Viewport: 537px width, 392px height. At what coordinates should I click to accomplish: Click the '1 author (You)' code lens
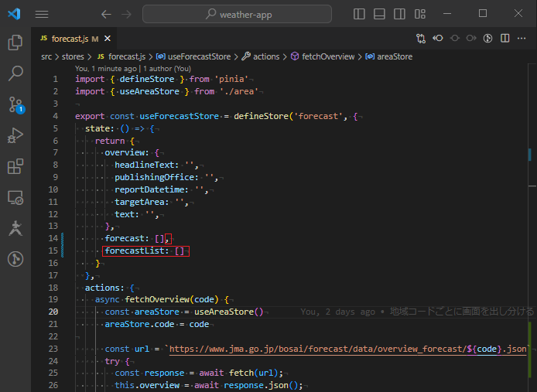[167, 69]
